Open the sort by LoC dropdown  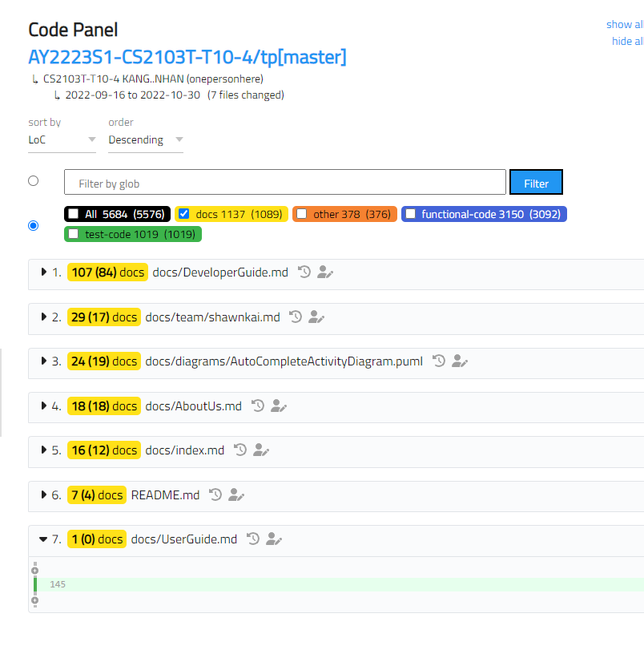pyautogui.click(x=62, y=139)
